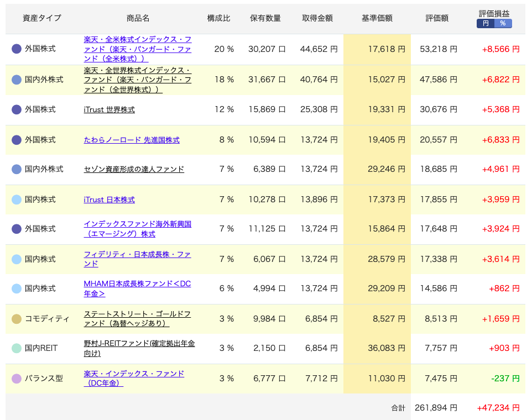Open 野村J-REITファンド link

click(x=139, y=348)
